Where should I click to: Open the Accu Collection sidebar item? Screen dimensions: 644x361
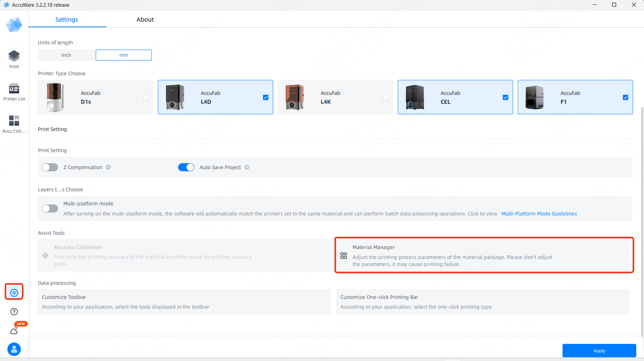pyautogui.click(x=14, y=124)
